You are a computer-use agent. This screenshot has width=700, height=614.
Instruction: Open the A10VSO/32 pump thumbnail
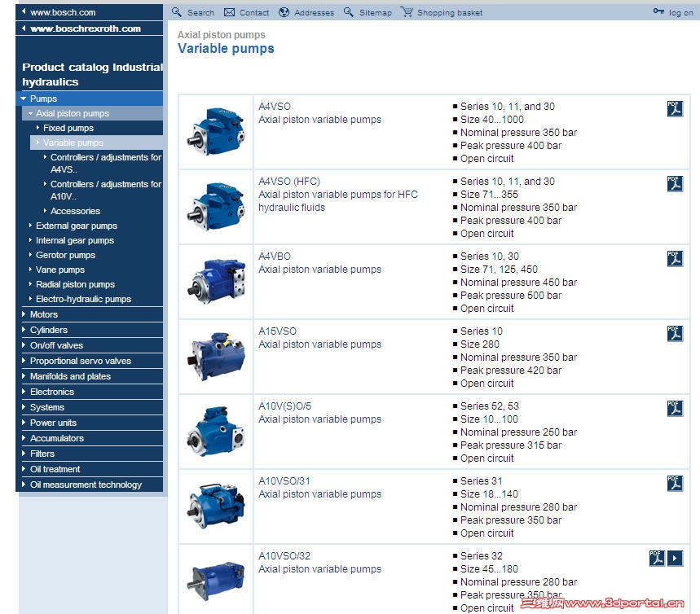216,581
